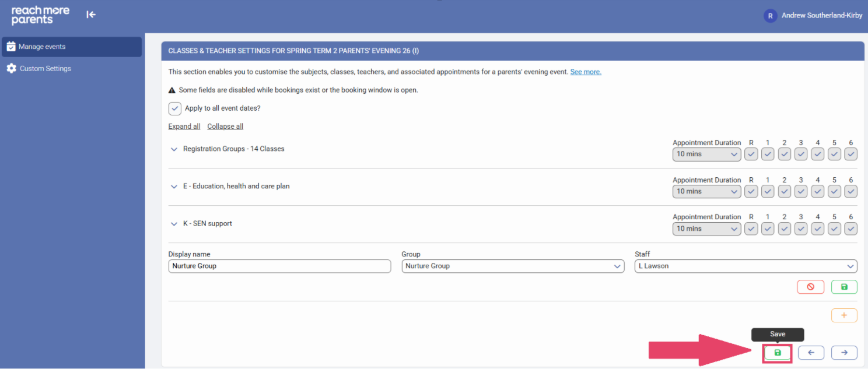Open the Staff dropdown showing L Lawson
This screenshot has height=369, width=868.
point(745,266)
